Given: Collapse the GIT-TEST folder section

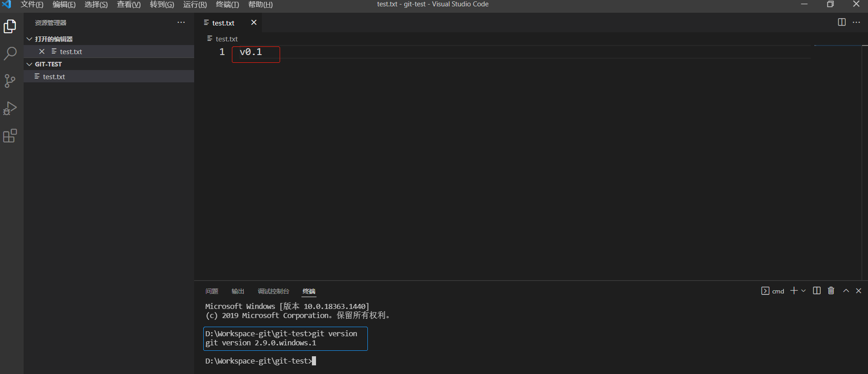Looking at the screenshot, I should coord(30,64).
